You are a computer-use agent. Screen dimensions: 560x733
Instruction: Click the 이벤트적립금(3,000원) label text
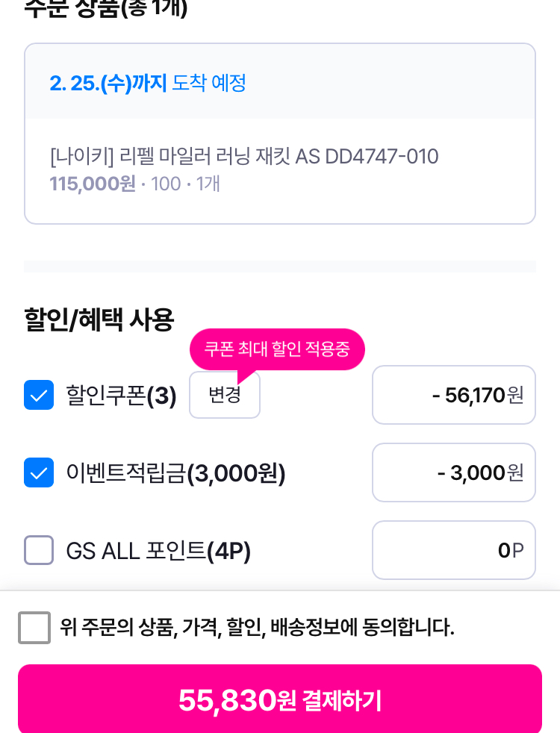coord(175,473)
